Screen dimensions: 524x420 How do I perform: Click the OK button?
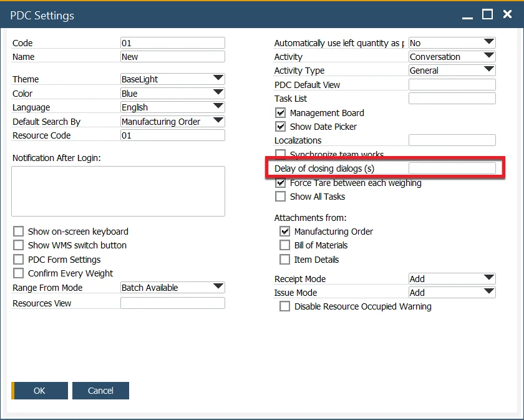click(x=39, y=391)
